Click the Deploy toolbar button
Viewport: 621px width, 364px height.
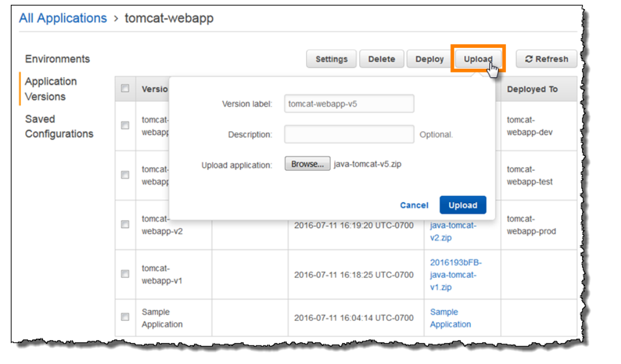tap(429, 59)
